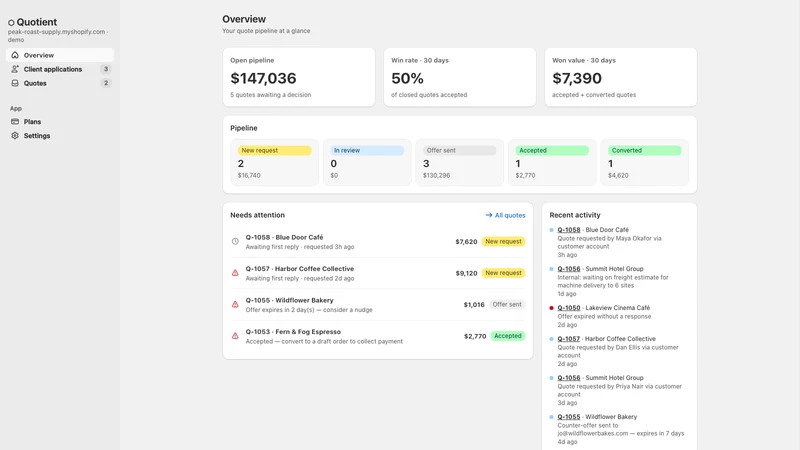
Task: Click the Settings gear icon
Action: (x=15, y=136)
